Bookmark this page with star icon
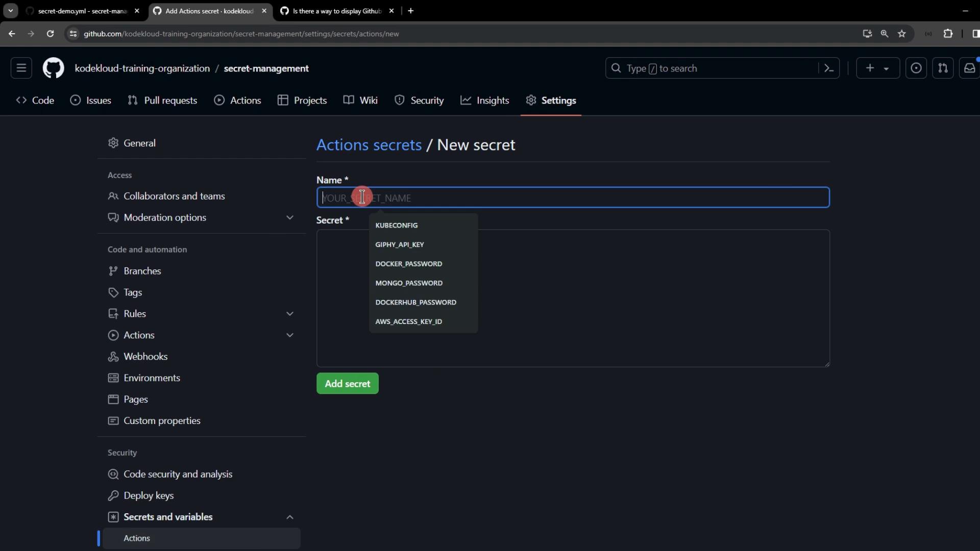Image resolution: width=980 pixels, height=551 pixels. 902,34
